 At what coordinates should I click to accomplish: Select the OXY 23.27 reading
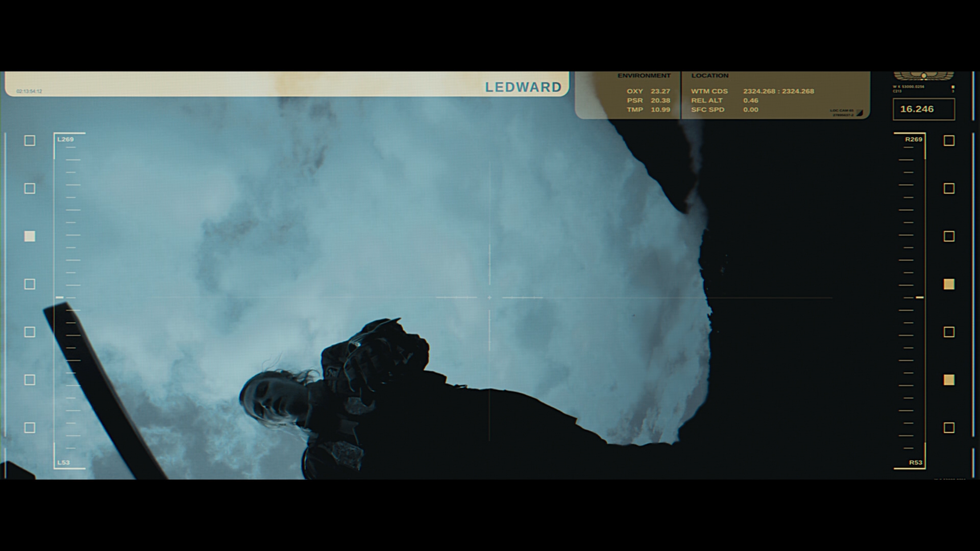pyautogui.click(x=648, y=91)
